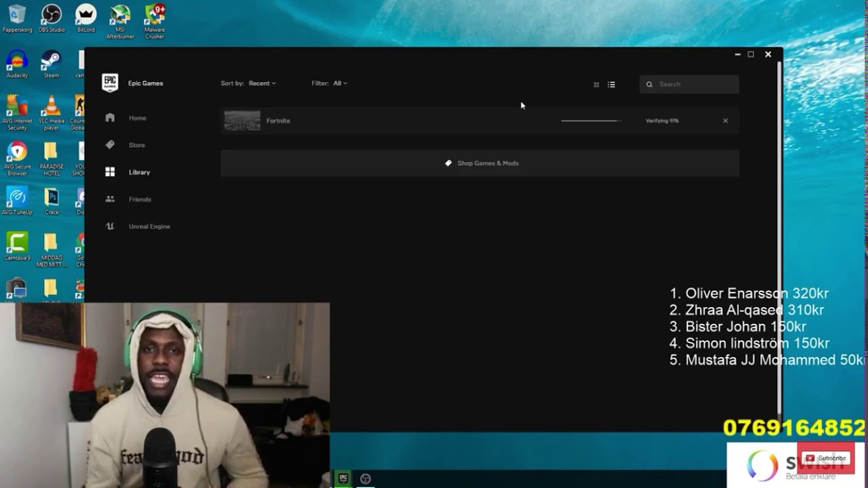The image size is (868, 488).
Task: Click the Shop Games & Mods button
Action: (x=480, y=163)
